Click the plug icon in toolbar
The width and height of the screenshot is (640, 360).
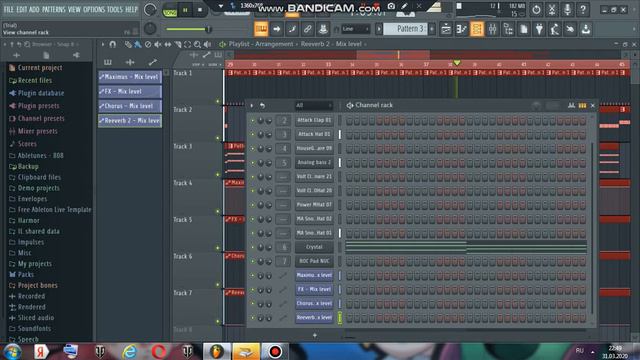pyautogui.click(x=539, y=29)
